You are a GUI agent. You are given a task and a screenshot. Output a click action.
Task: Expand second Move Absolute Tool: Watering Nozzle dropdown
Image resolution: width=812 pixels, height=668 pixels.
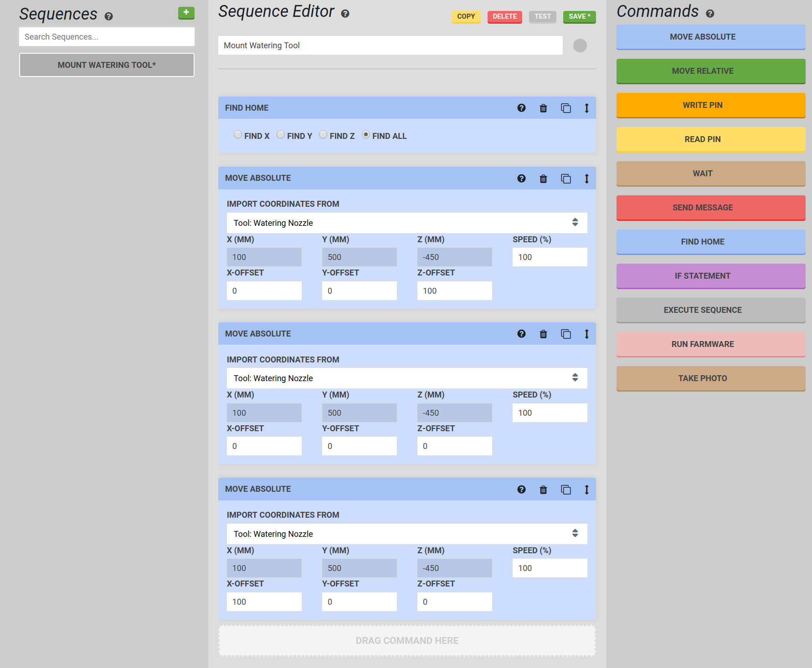click(x=406, y=378)
